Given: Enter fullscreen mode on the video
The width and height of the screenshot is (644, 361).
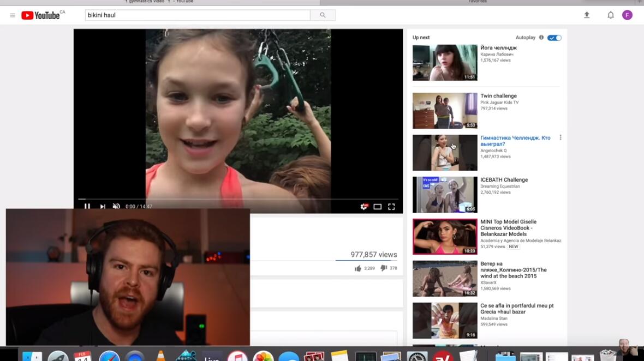Looking at the screenshot, I should 391,207.
